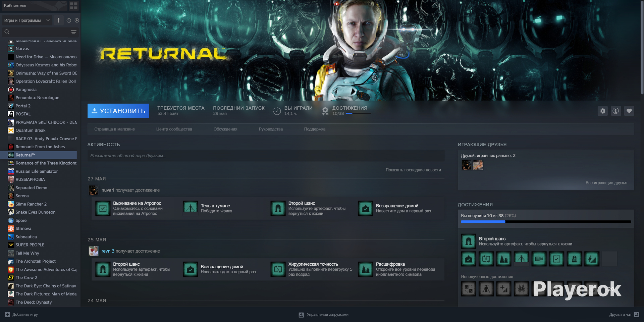The image size is (644, 322).
Task: Open the Returnal settings gear icon
Action: tap(603, 111)
